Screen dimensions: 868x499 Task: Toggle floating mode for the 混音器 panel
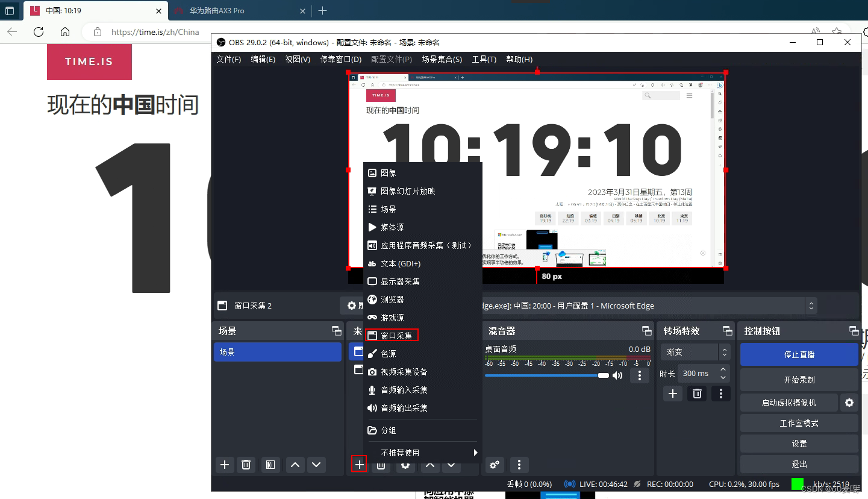[x=647, y=330]
